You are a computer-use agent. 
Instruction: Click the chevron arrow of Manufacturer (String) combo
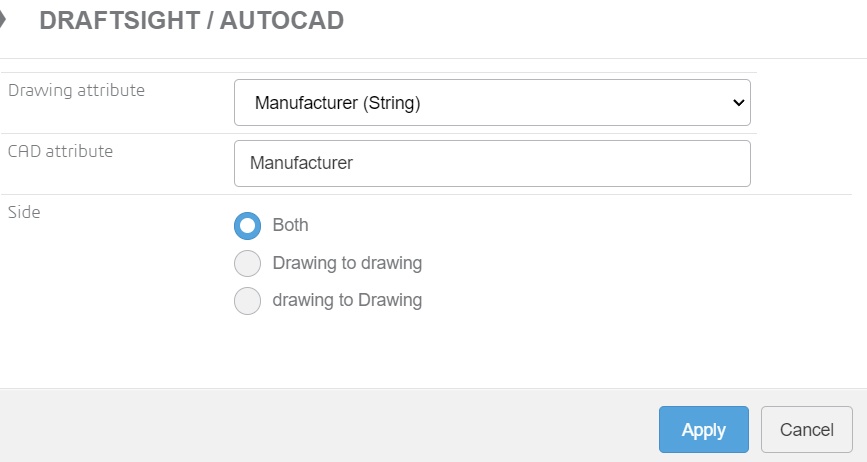tap(739, 102)
